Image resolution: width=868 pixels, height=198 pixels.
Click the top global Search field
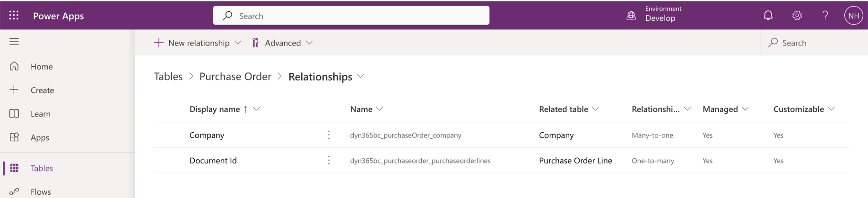(351, 16)
